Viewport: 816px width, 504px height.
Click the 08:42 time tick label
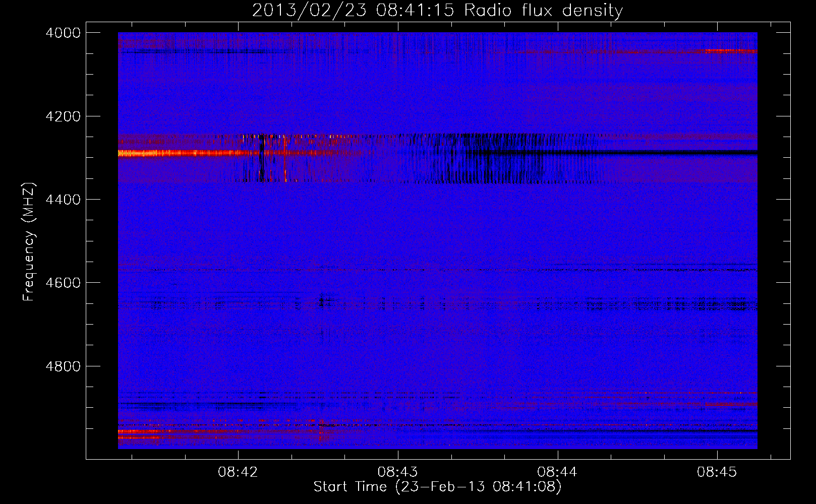[238, 472]
